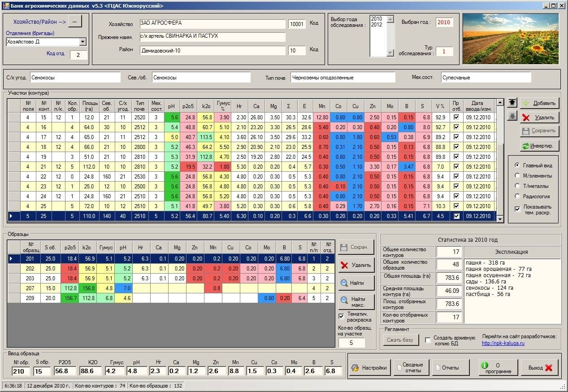Select М/элементы view option
Screen dimensions: 568x392
518,175
